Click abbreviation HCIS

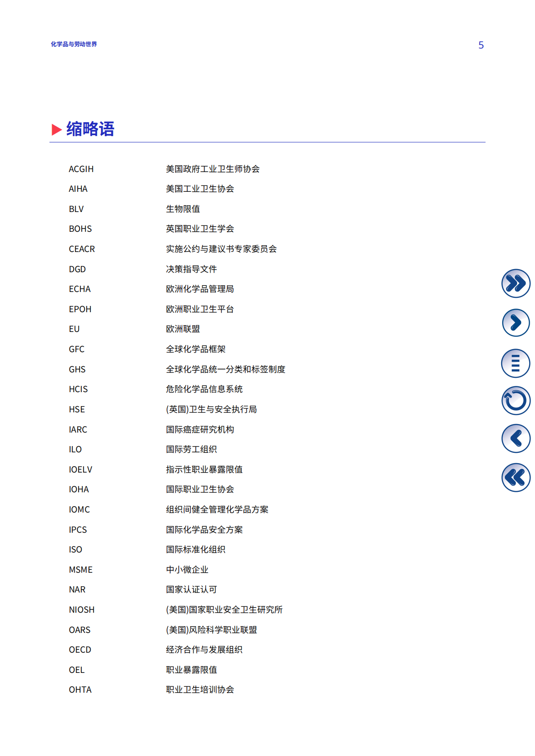[78, 389]
